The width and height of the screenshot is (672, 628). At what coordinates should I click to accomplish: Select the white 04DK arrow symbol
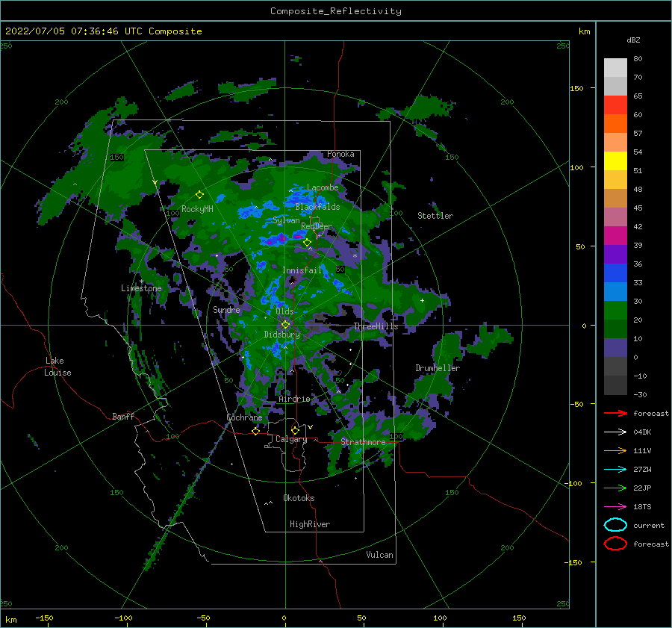point(615,432)
